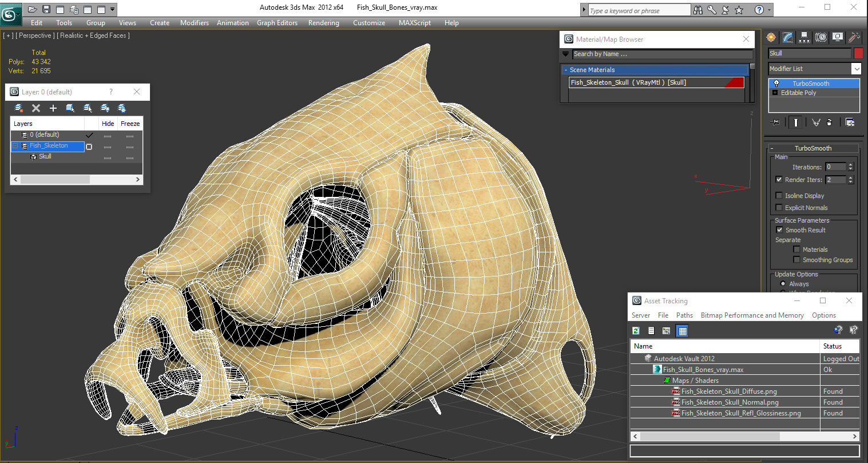This screenshot has height=463, width=868.
Task: Open the Modifiers menu
Action: click(195, 23)
